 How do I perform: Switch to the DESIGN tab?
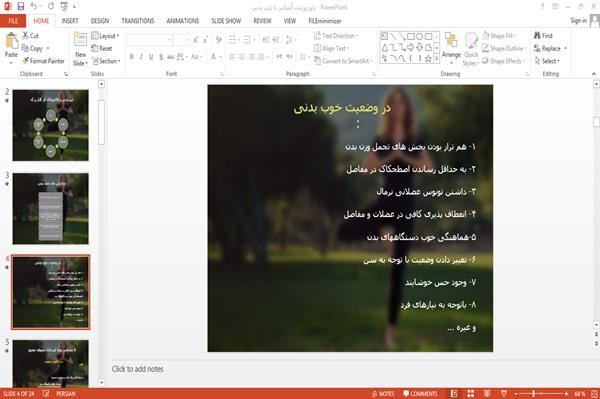click(100, 21)
